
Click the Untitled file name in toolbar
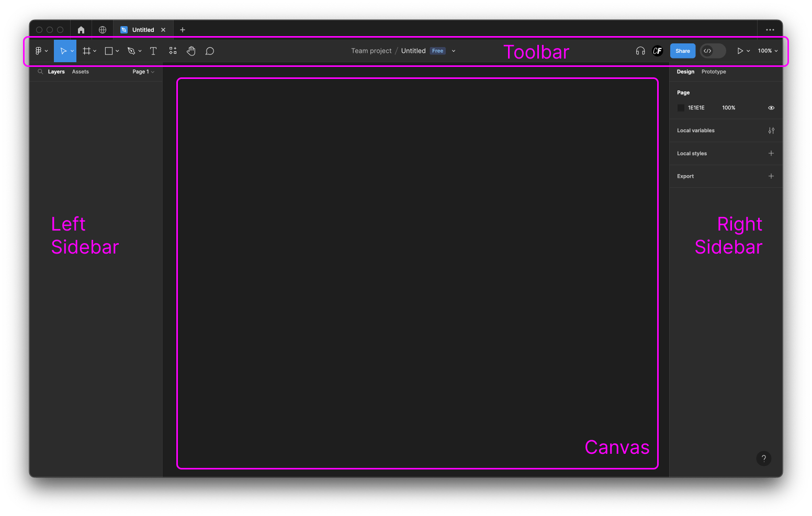point(413,51)
